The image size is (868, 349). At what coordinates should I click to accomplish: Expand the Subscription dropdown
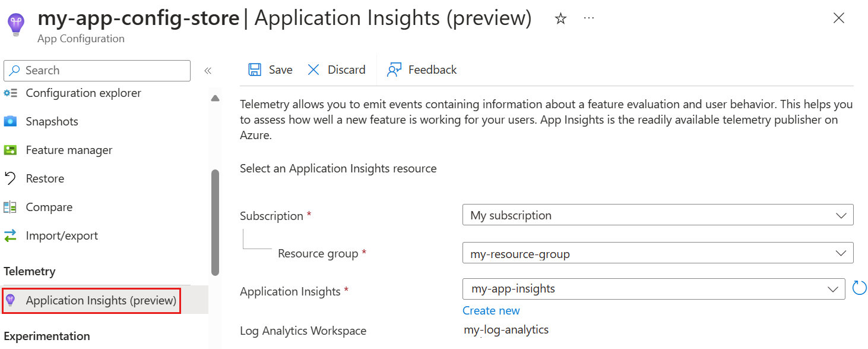point(657,215)
